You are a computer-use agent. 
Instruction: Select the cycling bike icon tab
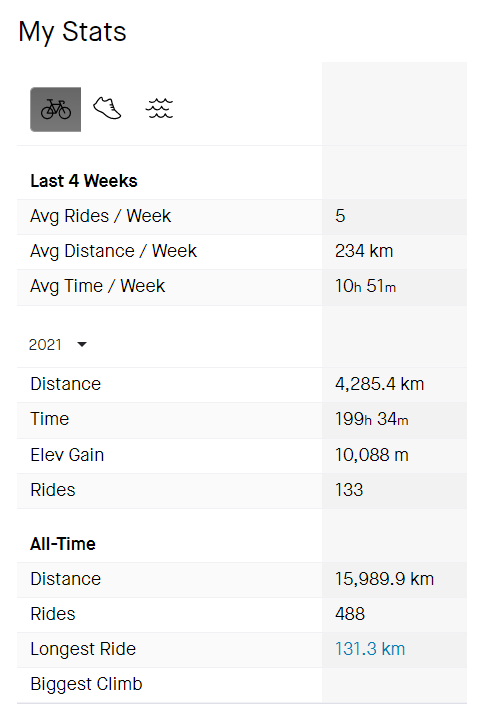tap(56, 110)
